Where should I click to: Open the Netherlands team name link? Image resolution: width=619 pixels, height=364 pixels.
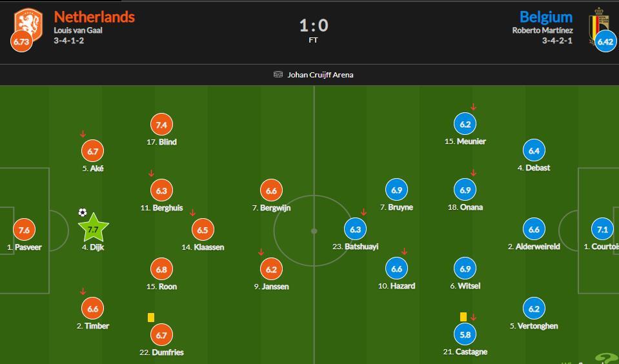point(94,17)
